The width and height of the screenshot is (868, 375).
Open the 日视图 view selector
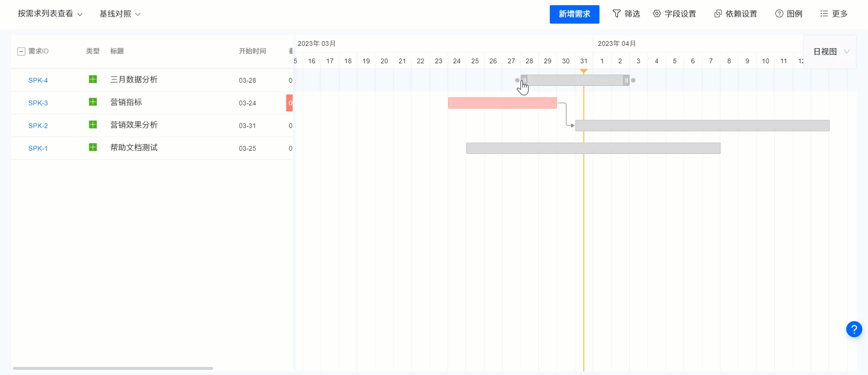coord(831,51)
